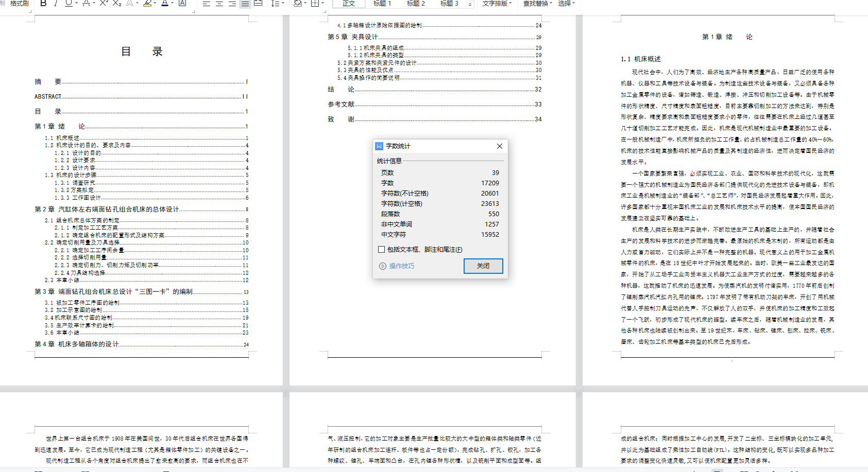Toggle italic formatting in the toolbar
The height and width of the screenshot is (472, 868).
point(56,3)
